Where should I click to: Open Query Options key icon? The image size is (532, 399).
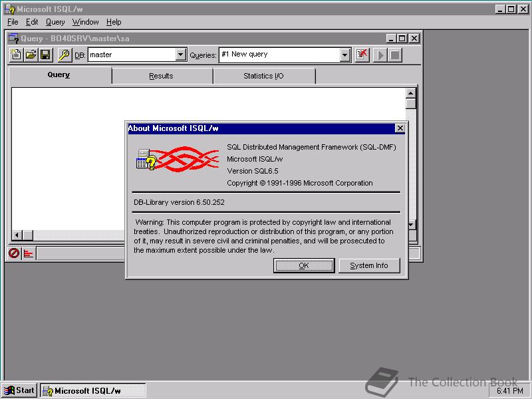point(65,55)
